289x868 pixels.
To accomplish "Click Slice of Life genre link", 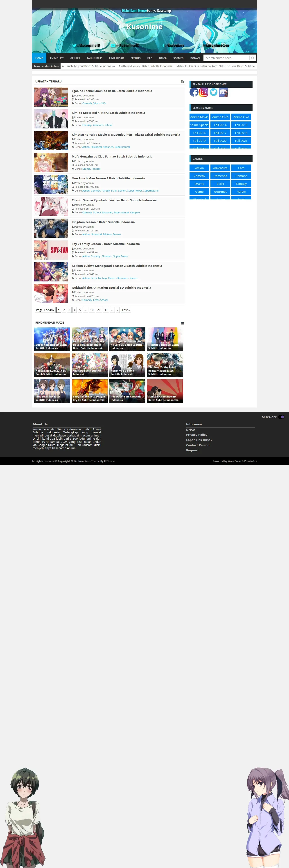I will click(99, 103).
